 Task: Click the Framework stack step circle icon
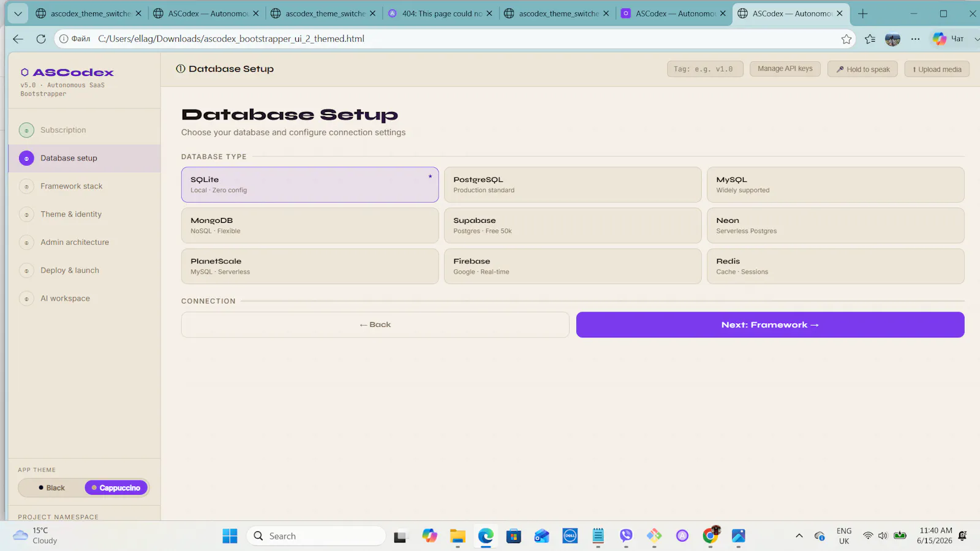click(26, 187)
